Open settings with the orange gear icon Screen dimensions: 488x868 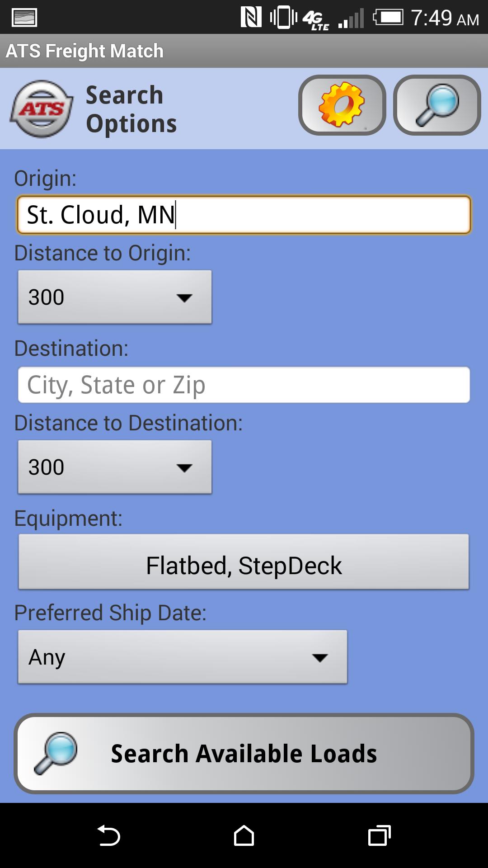click(342, 105)
